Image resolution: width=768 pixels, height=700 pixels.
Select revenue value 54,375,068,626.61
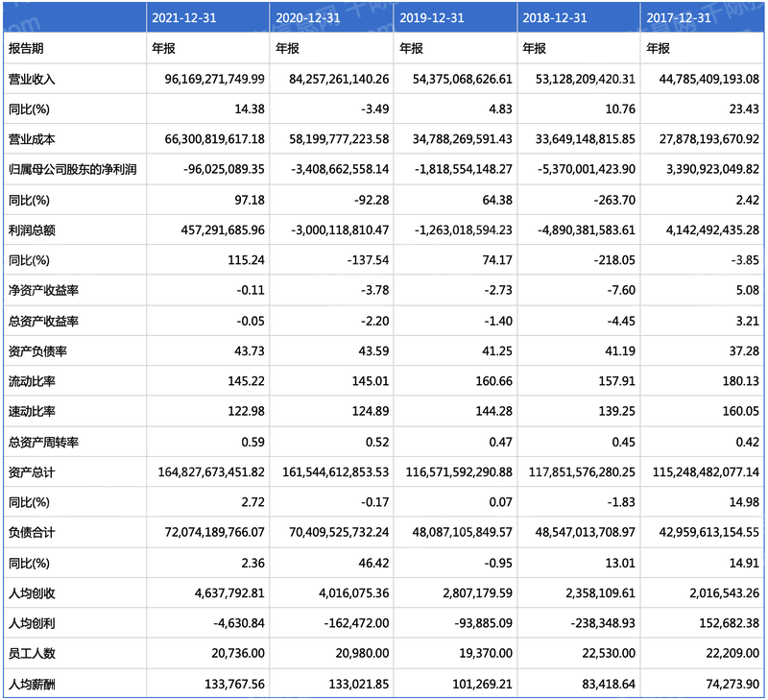(463, 79)
